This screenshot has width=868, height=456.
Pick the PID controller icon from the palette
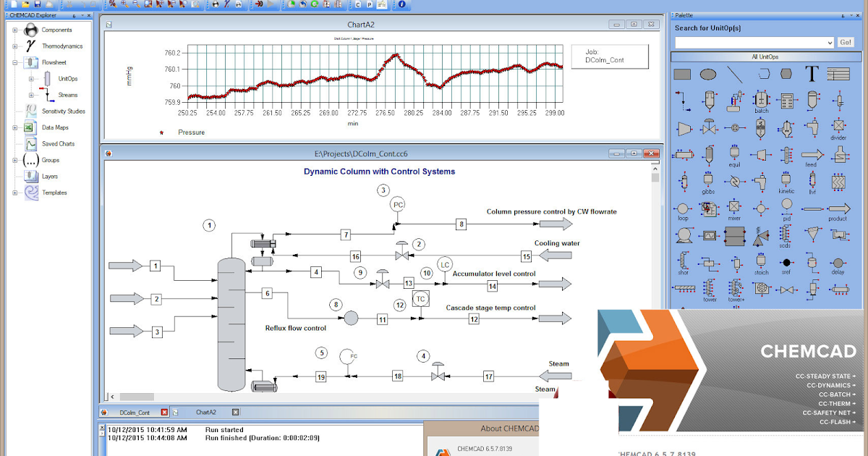[786, 203]
